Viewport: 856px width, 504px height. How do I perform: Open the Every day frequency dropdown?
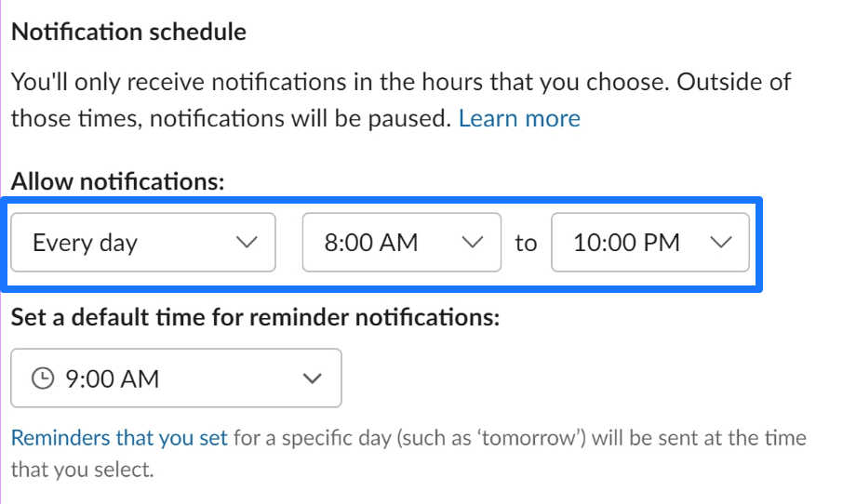click(x=143, y=244)
